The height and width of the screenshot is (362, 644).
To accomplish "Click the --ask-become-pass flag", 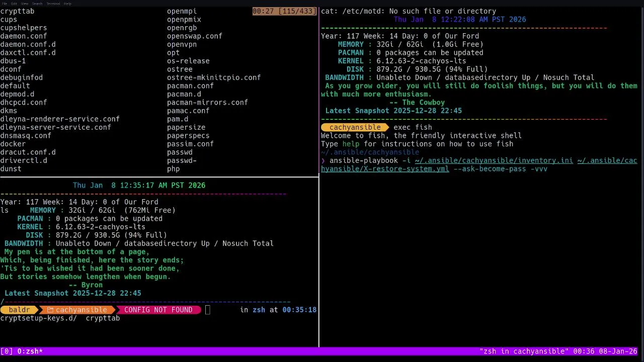I will pyautogui.click(x=490, y=168).
